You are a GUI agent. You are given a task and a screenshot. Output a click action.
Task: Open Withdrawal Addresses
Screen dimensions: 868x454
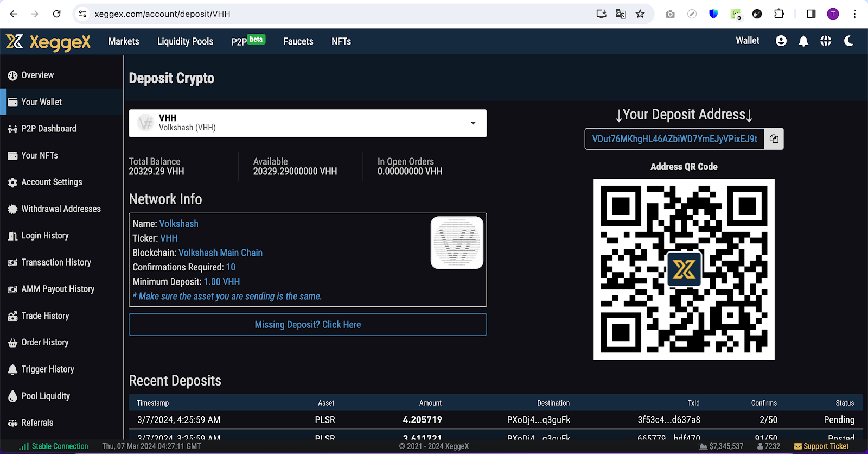click(62, 209)
